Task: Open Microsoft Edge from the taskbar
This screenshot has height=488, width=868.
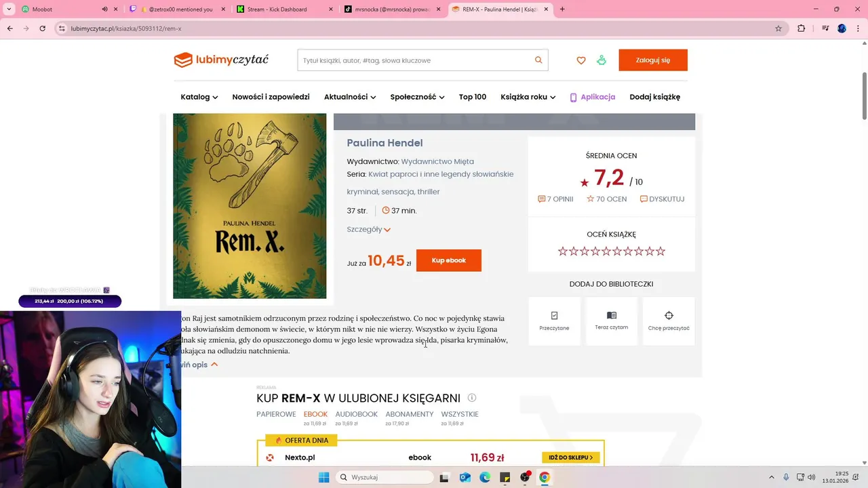Action: point(485,477)
